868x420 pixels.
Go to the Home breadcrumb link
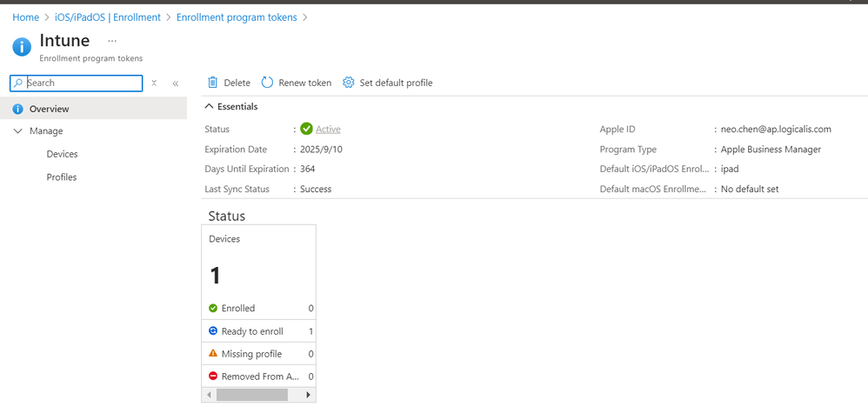click(x=25, y=17)
